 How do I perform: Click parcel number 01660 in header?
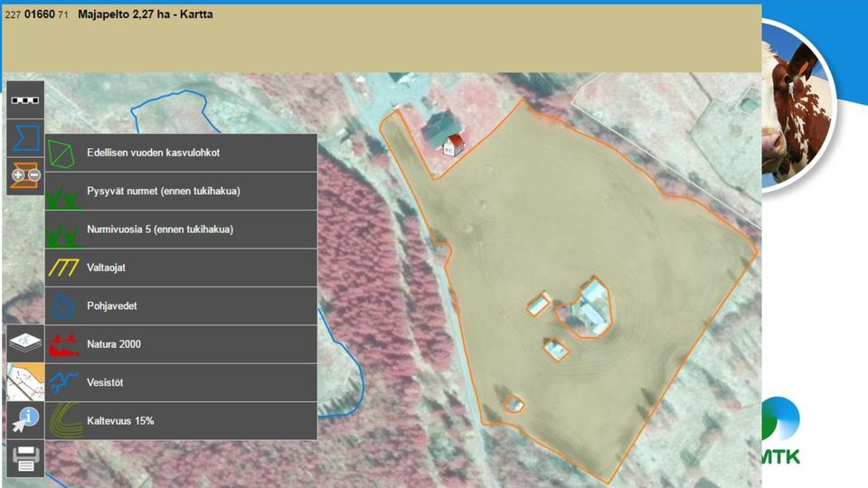click(40, 14)
